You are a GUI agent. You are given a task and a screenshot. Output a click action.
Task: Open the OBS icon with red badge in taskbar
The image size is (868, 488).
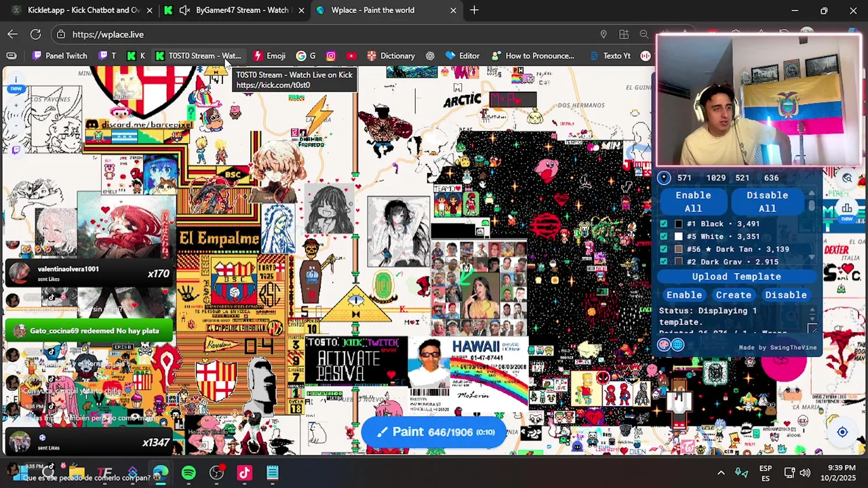click(x=216, y=472)
